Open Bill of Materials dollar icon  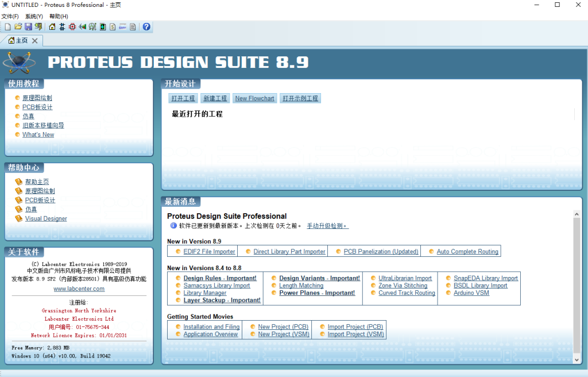click(x=113, y=27)
